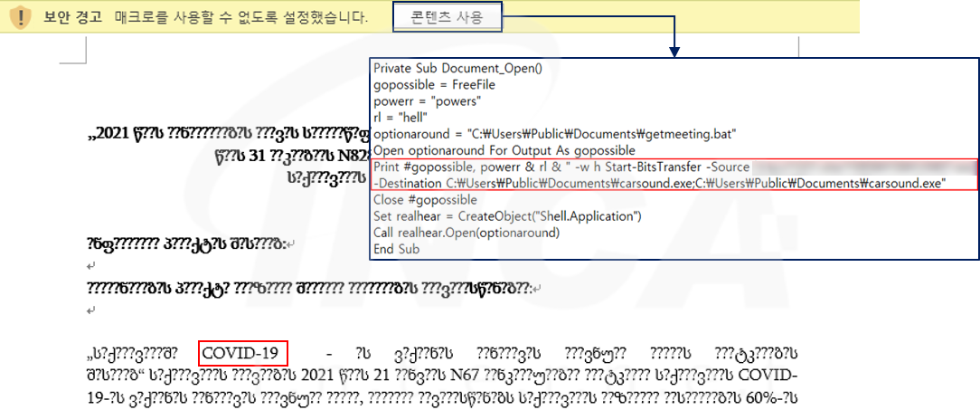Click the line Open optionaround For Output
980x410 pixels.
[504, 150]
